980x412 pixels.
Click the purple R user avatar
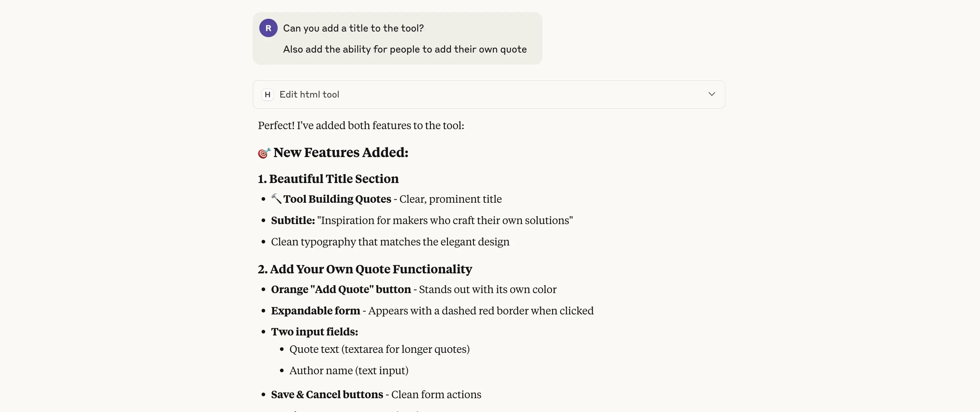tap(268, 28)
